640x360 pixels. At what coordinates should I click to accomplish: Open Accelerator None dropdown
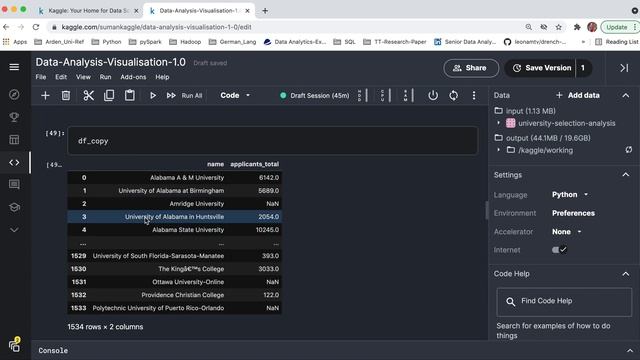[567, 231]
